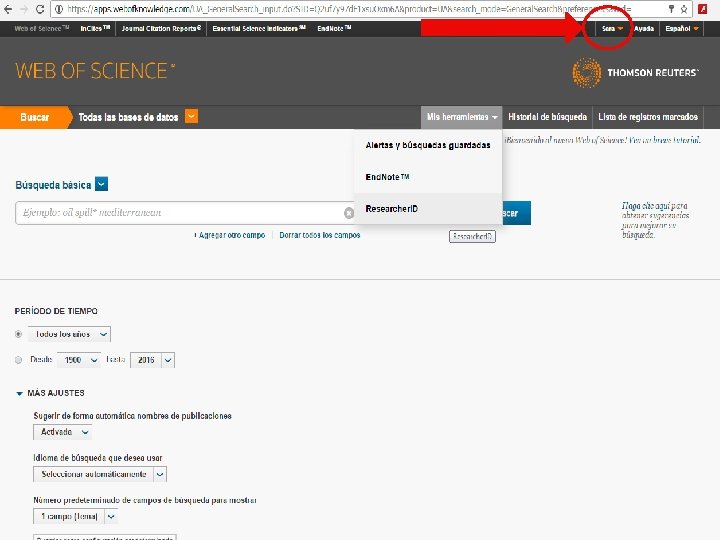Select EndNote in Mis herramientas menu
This screenshot has width=720, height=540.
pos(428,177)
